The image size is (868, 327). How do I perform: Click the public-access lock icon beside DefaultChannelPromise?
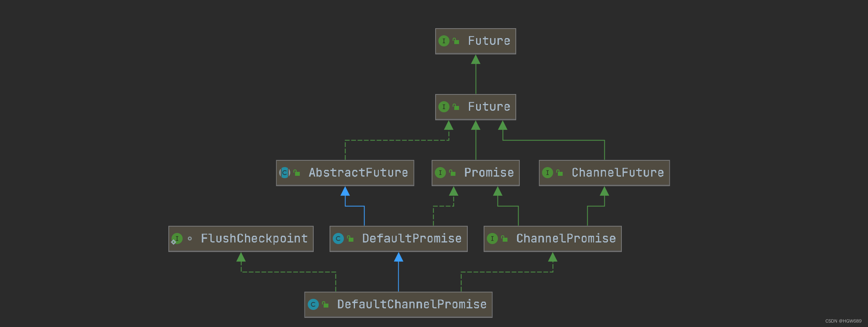[325, 304]
